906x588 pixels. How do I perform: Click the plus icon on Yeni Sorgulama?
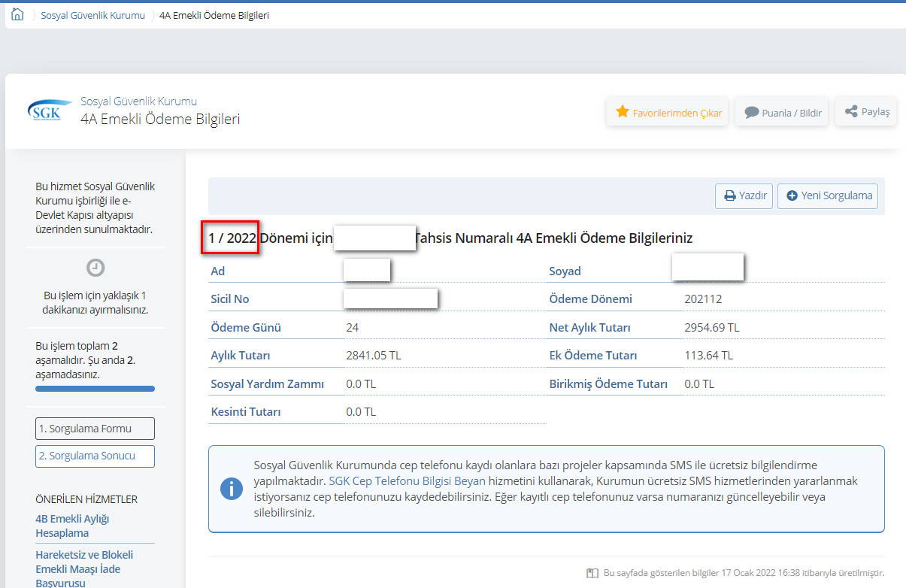pos(792,196)
